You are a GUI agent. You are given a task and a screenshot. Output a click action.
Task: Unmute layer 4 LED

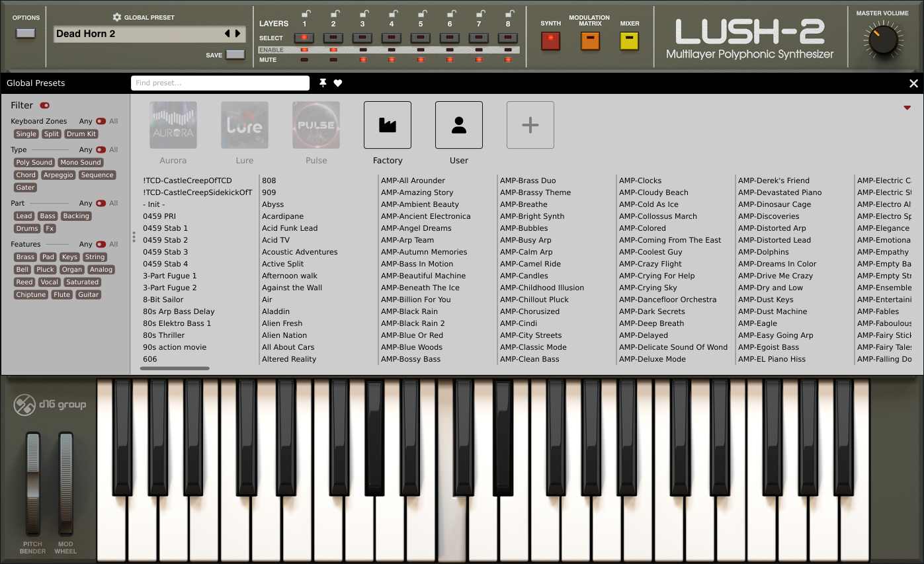tap(392, 60)
